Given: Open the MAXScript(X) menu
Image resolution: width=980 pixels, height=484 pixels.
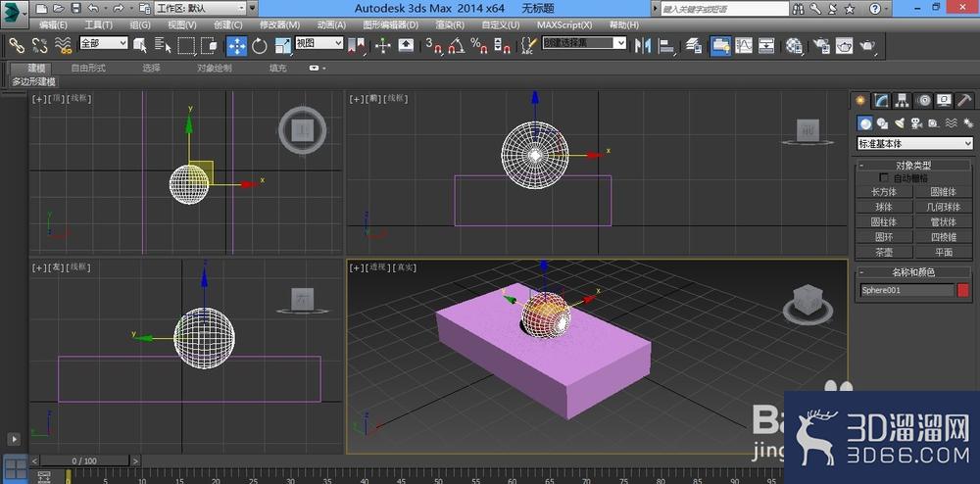Looking at the screenshot, I should point(564,24).
